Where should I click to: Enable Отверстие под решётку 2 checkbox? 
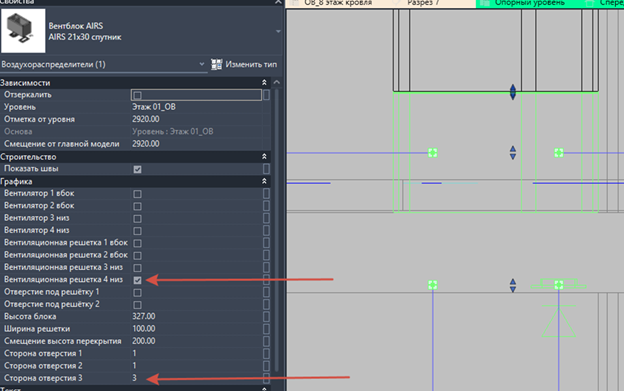click(x=137, y=305)
